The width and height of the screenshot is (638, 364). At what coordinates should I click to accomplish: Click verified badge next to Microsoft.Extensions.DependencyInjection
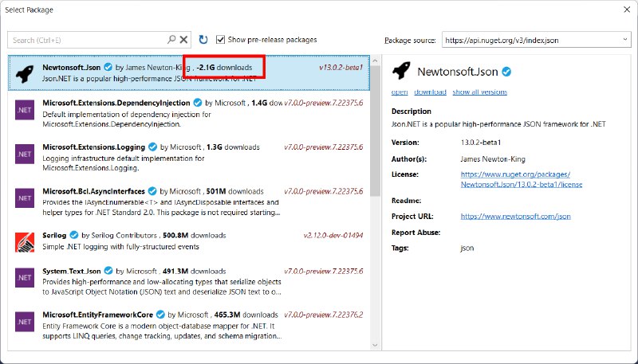pyautogui.click(x=197, y=103)
